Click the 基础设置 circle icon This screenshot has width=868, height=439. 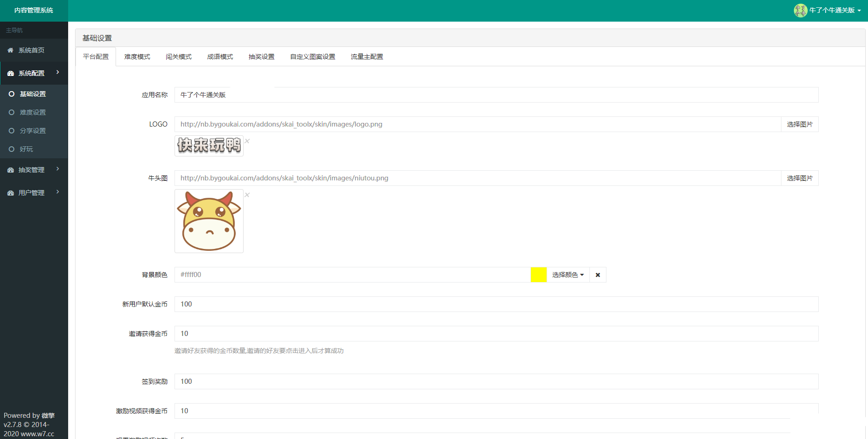(x=12, y=94)
